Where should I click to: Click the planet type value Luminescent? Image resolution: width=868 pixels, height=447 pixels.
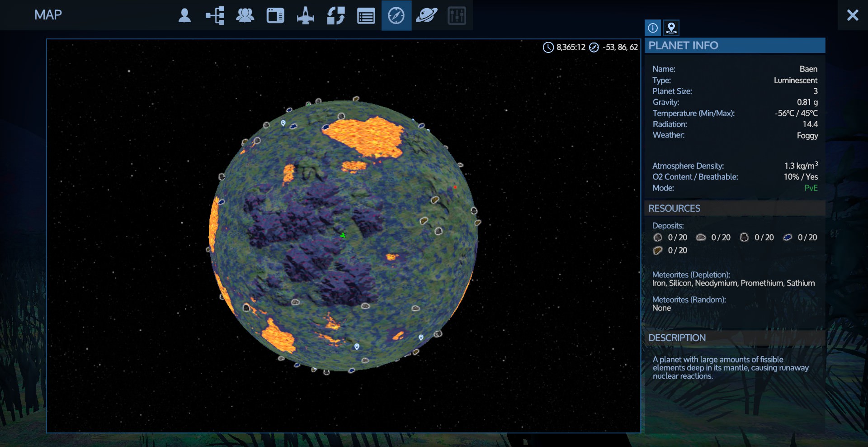[796, 81]
